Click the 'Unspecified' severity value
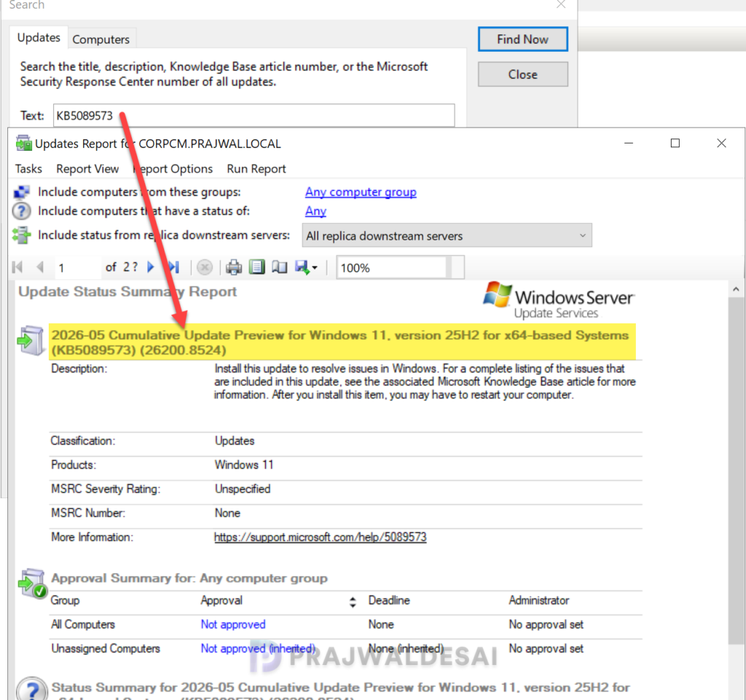 coord(242,489)
